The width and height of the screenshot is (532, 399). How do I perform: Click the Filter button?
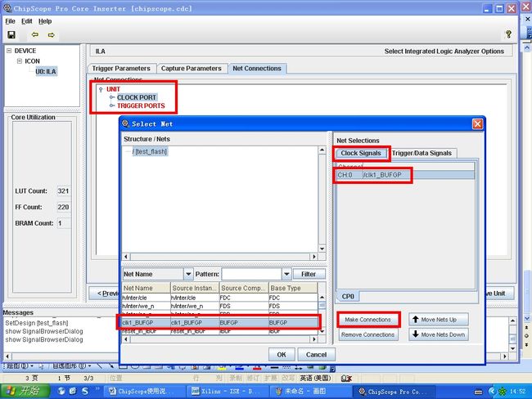click(309, 274)
